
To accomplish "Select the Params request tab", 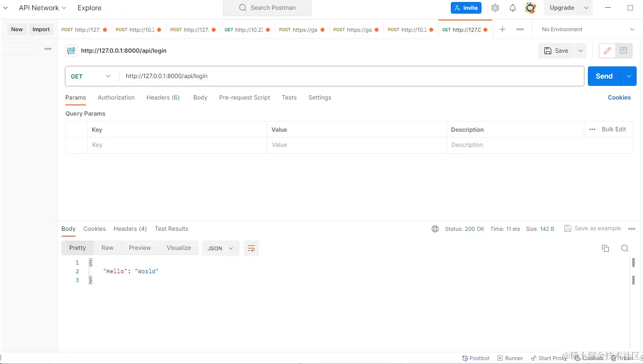I will [x=76, y=98].
